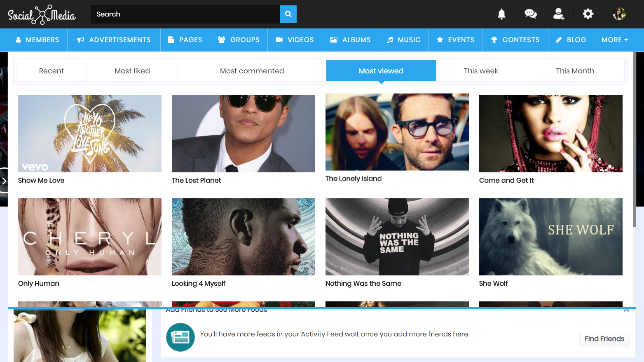Go to the Pages section
Screen dimensions: 644x362
(x=185, y=40)
